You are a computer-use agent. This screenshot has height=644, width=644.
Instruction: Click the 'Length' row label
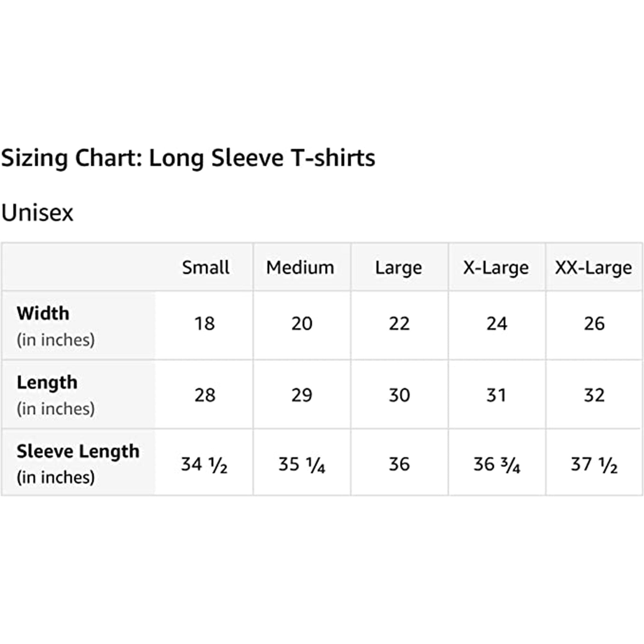pyautogui.click(x=47, y=382)
